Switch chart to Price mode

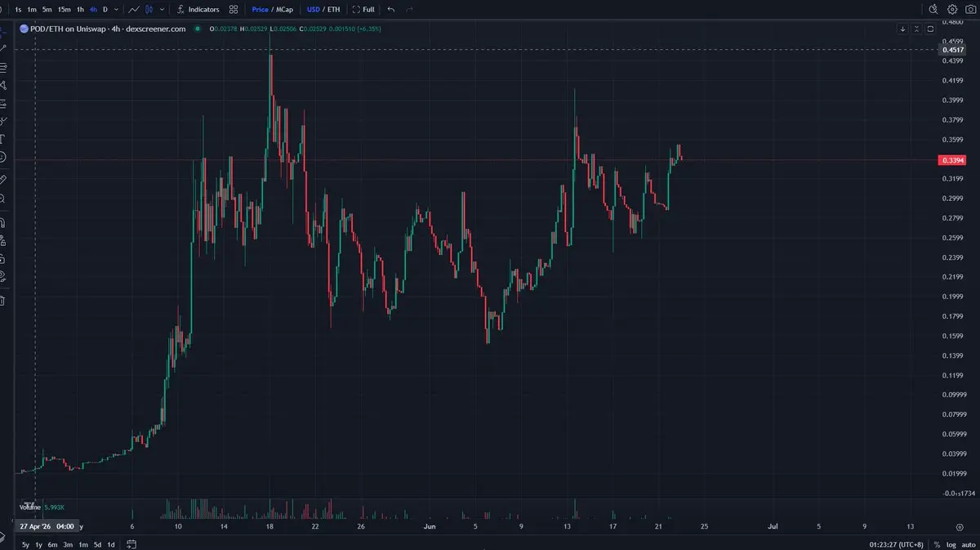pyautogui.click(x=260, y=10)
